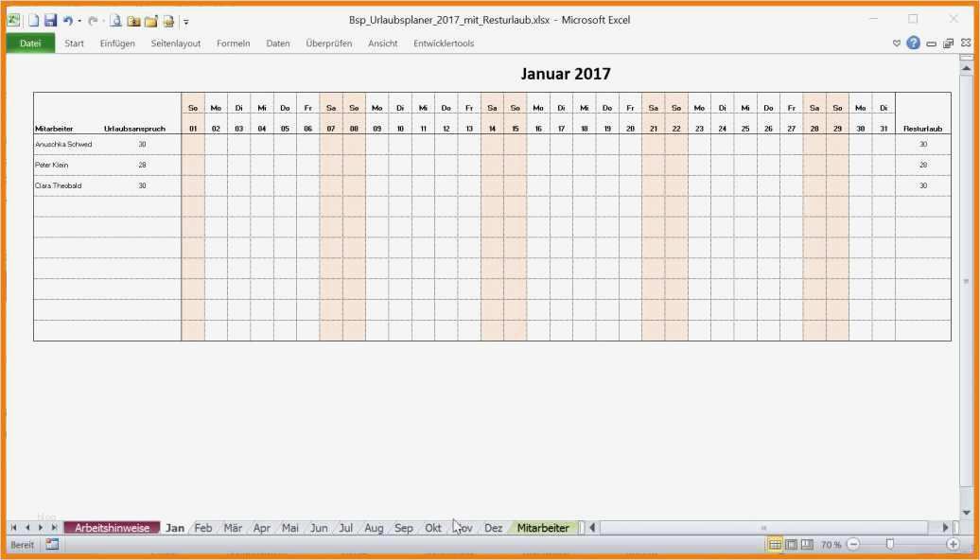
Task: Click the vertical scrollbar down arrow
Action: 966,513
